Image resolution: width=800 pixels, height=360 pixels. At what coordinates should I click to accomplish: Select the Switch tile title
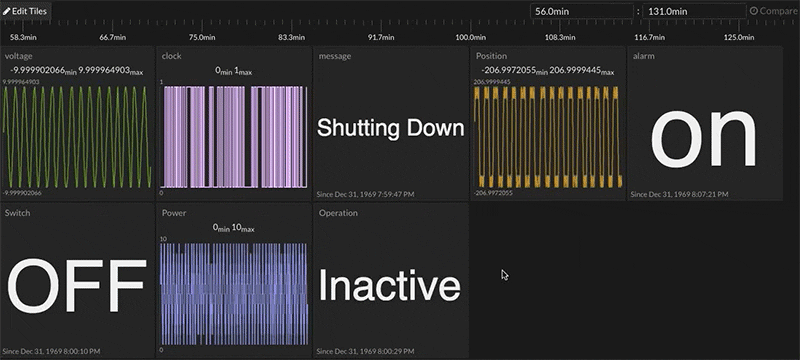tap(17, 213)
